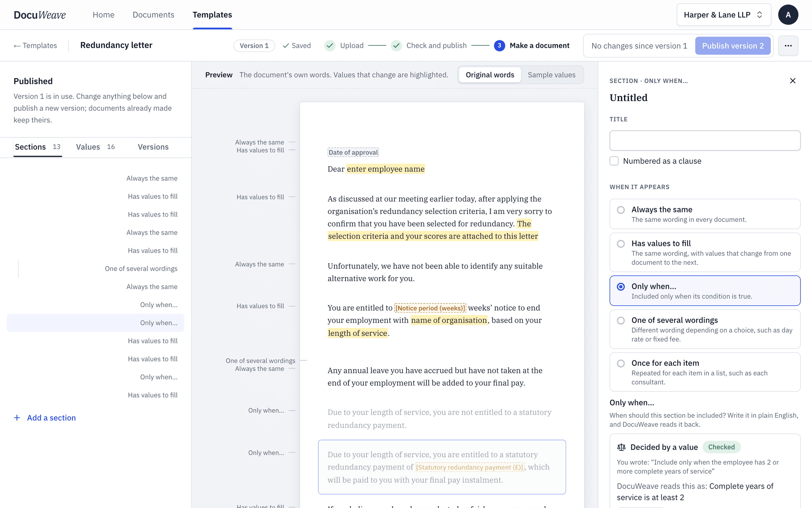Click the length of service highlight
This screenshot has height=508, width=812.
(x=357, y=333)
